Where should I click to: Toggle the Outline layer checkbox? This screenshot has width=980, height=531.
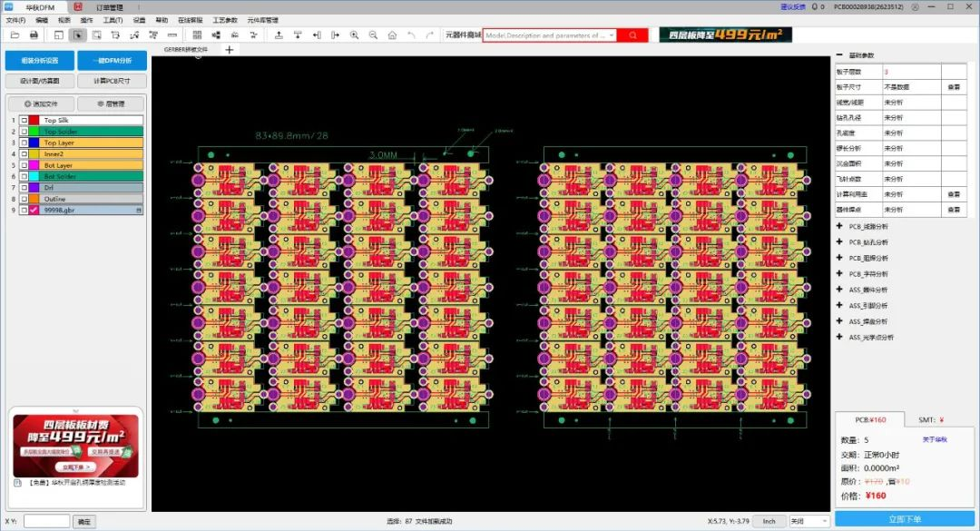click(x=23, y=199)
